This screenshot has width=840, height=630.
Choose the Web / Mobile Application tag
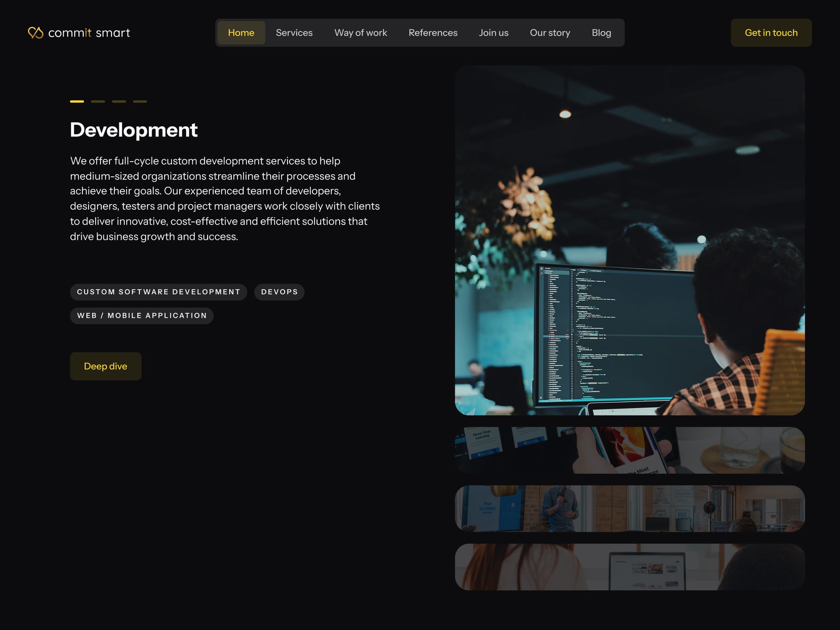142,316
